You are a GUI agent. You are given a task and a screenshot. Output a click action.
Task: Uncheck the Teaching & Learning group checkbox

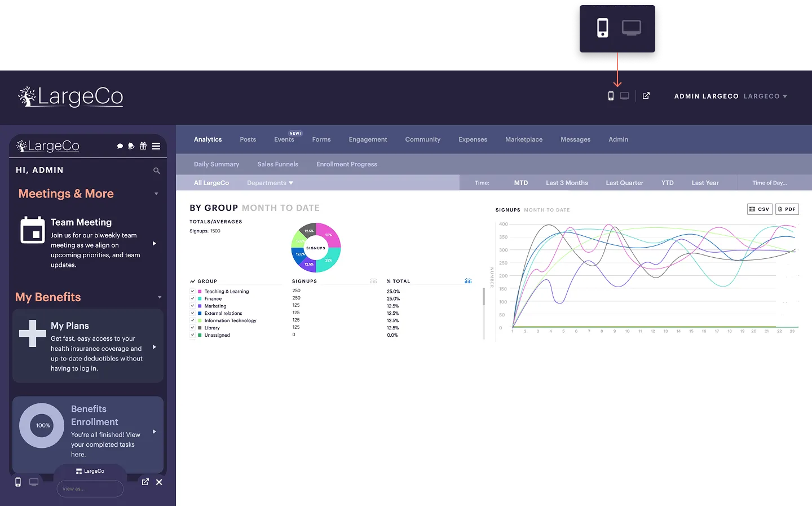tap(192, 291)
